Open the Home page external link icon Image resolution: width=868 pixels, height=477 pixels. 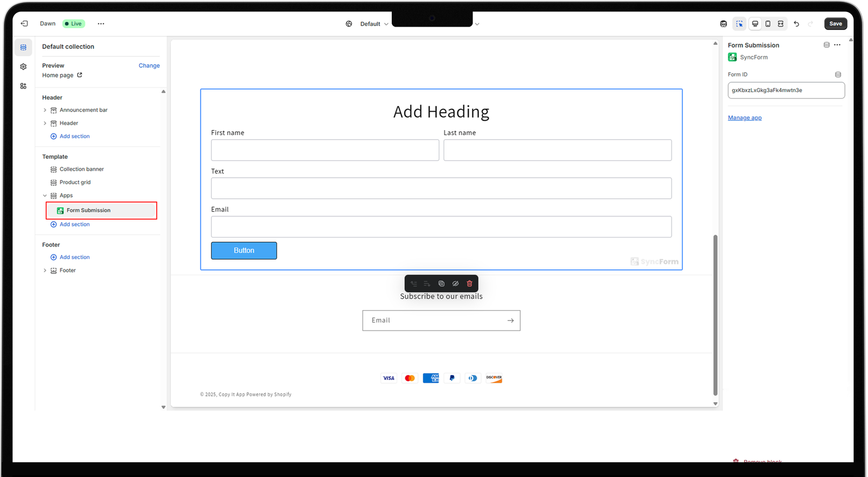click(x=80, y=75)
